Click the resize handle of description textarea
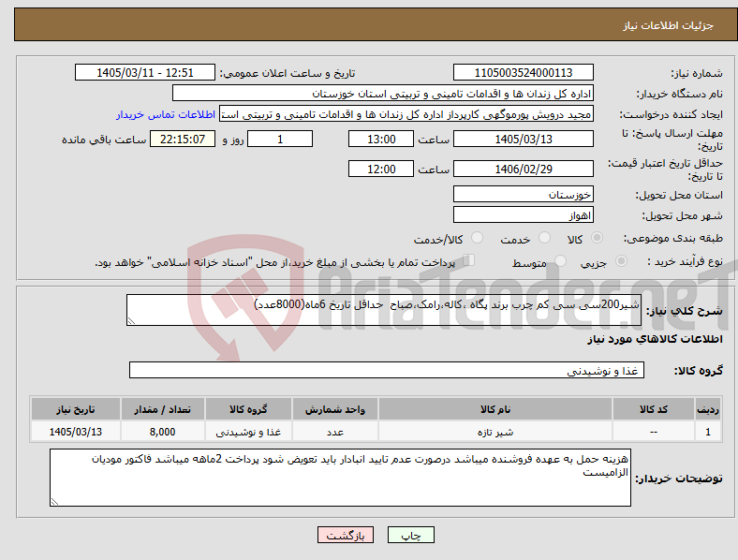Screen dimensions: 738x560 131,321
